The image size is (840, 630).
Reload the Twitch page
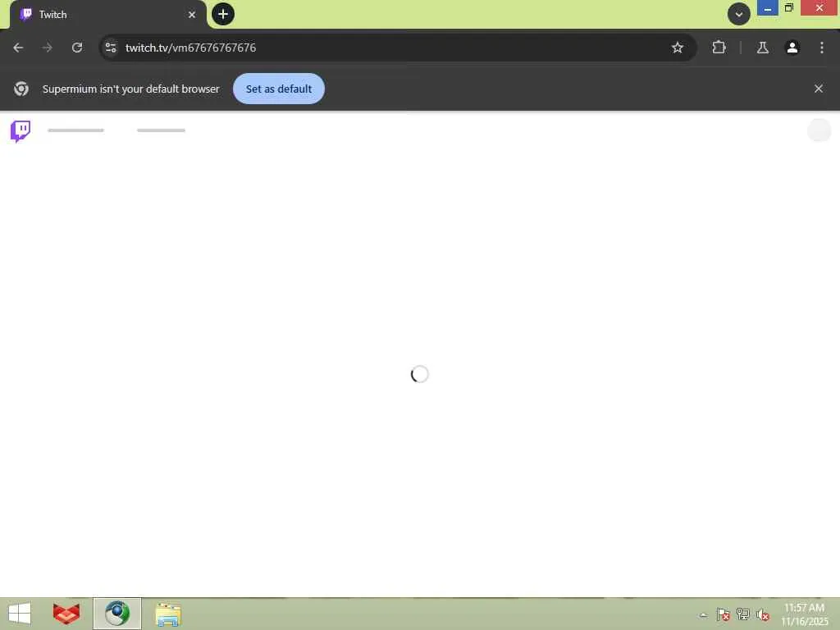pyautogui.click(x=77, y=48)
